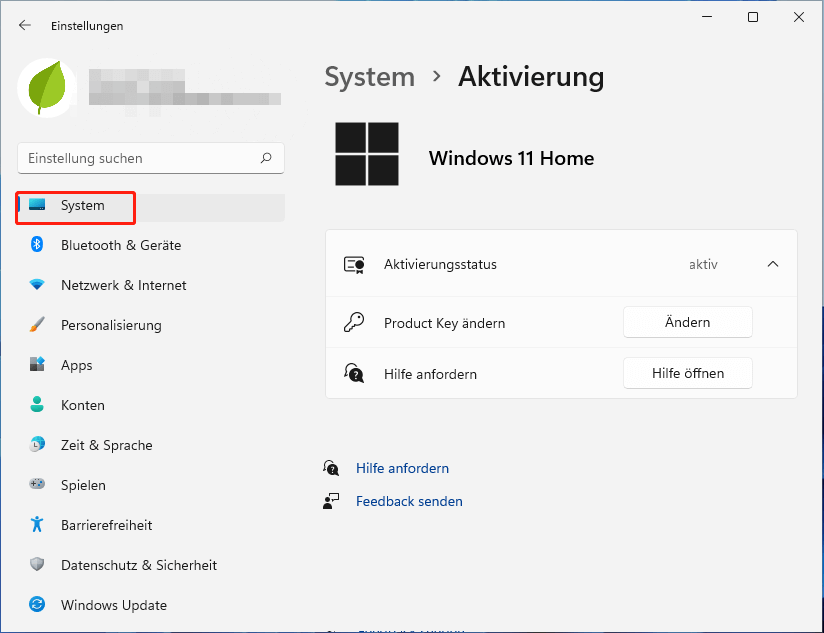This screenshot has width=824, height=633.
Task: Collapse the Aktivierungsstatus section chevron
Action: (x=772, y=265)
